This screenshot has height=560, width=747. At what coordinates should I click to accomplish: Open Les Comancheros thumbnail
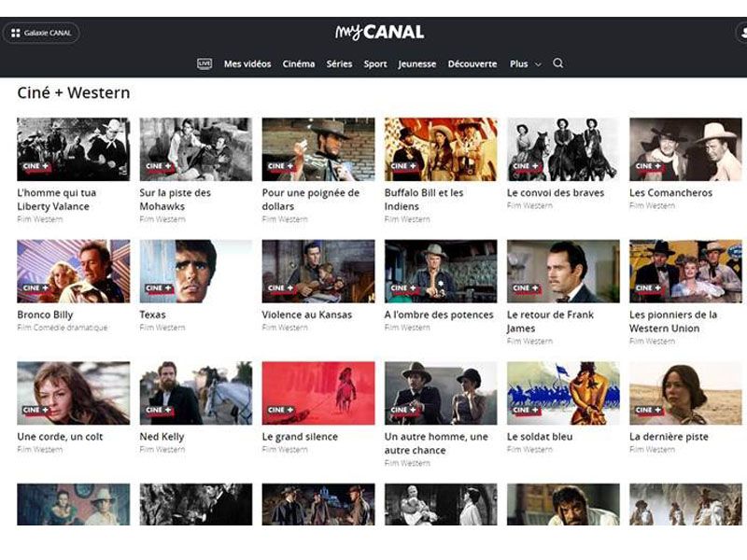685,149
